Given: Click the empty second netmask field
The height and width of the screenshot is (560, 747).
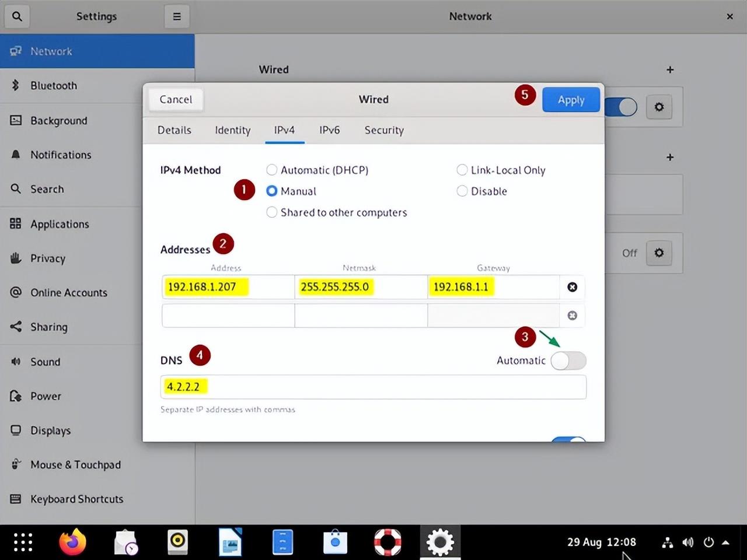Looking at the screenshot, I should (361, 316).
